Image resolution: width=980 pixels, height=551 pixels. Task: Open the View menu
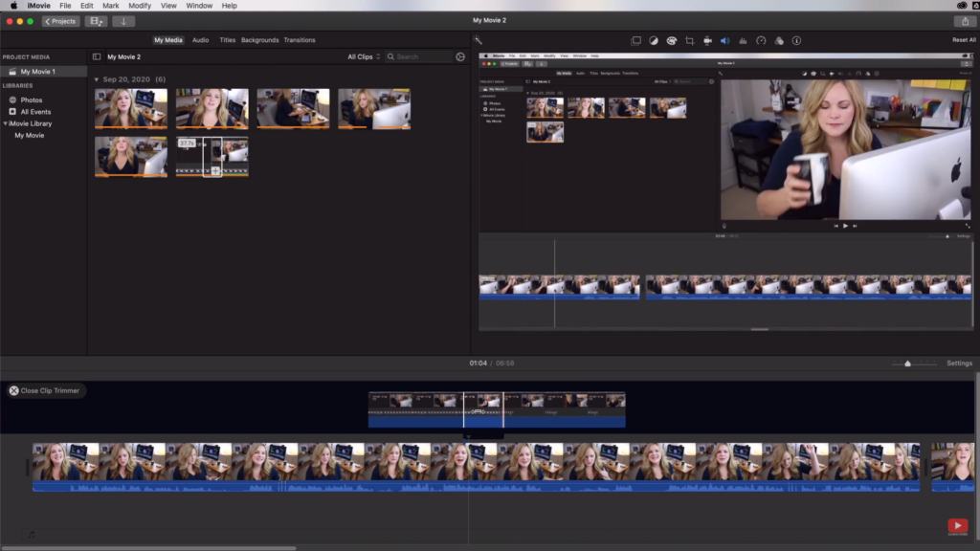pyautogui.click(x=168, y=6)
